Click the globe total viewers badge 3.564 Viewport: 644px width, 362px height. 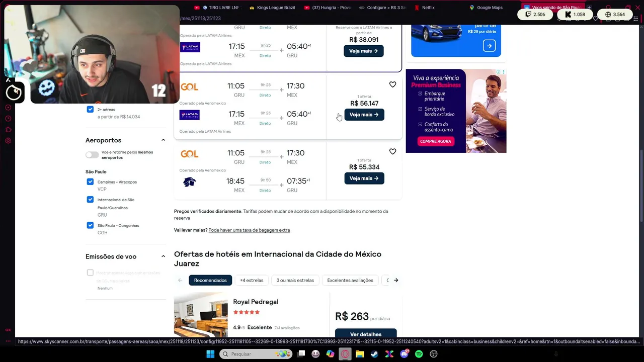615,15
